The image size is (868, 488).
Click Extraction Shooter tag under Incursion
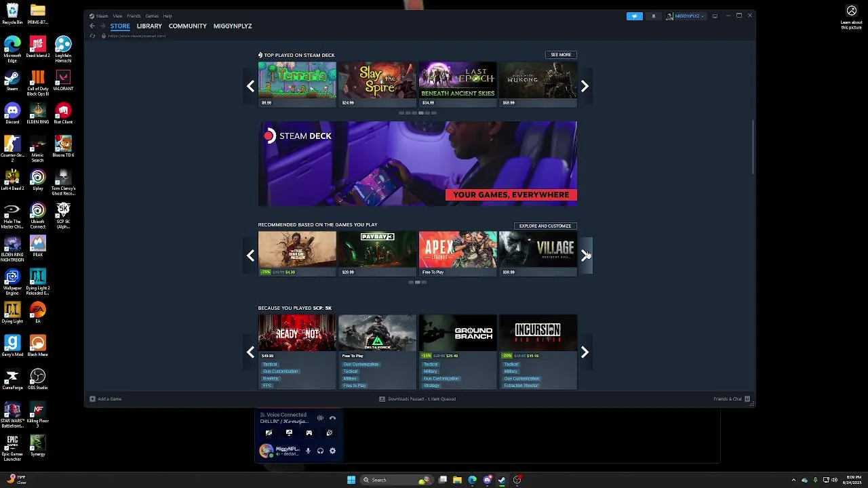(x=521, y=386)
